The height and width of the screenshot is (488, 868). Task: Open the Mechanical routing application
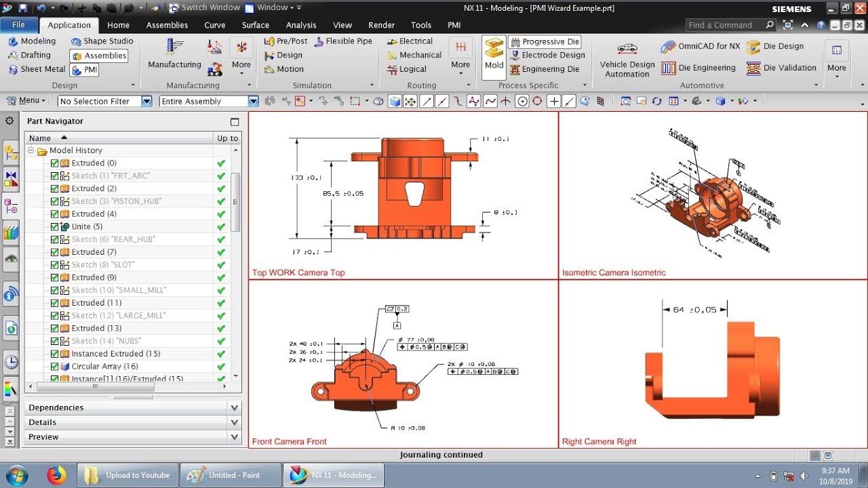tap(414, 55)
